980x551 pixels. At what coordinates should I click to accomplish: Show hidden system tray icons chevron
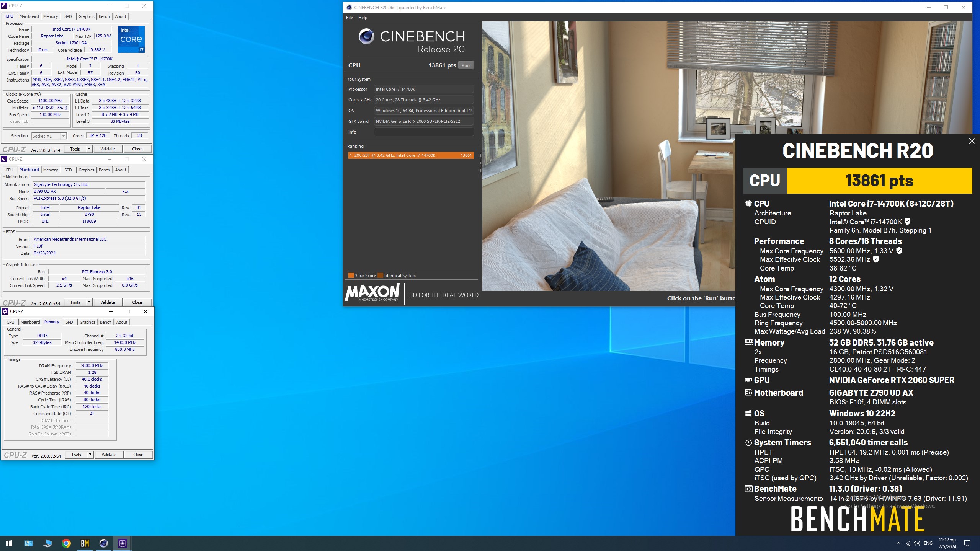pyautogui.click(x=898, y=543)
